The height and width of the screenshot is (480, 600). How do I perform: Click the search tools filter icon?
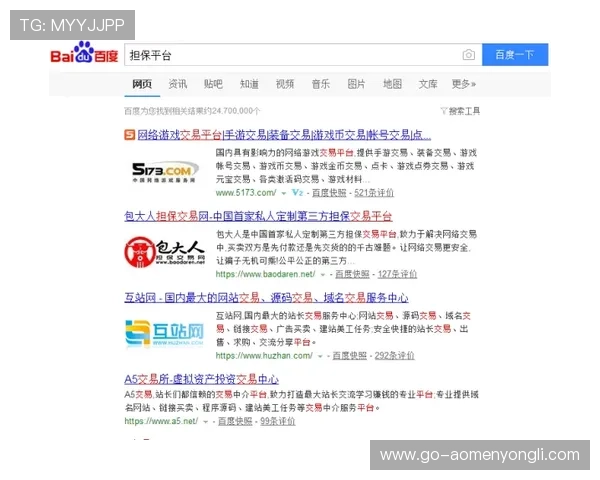coord(444,111)
